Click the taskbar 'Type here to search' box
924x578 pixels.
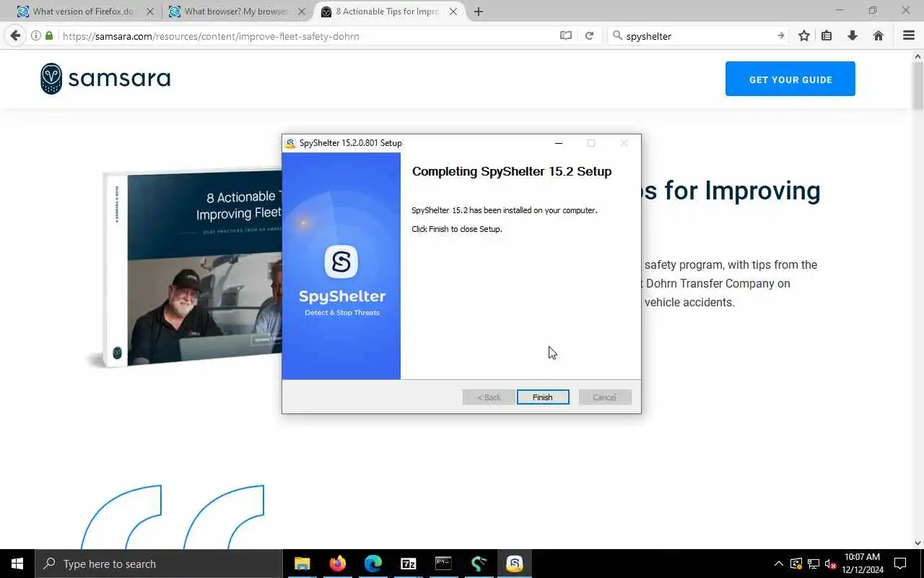click(159, 564)
